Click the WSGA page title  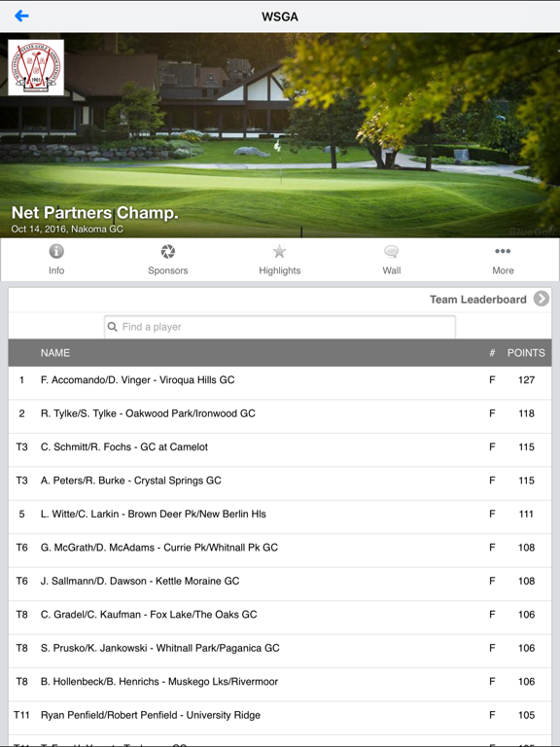(x=280, y=17)
